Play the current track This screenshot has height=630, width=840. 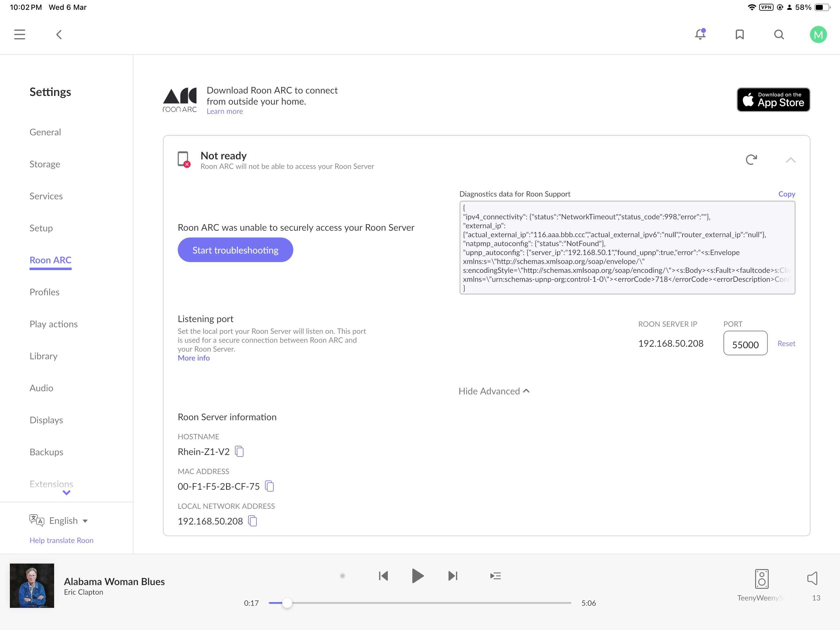[x=418, y=576]
